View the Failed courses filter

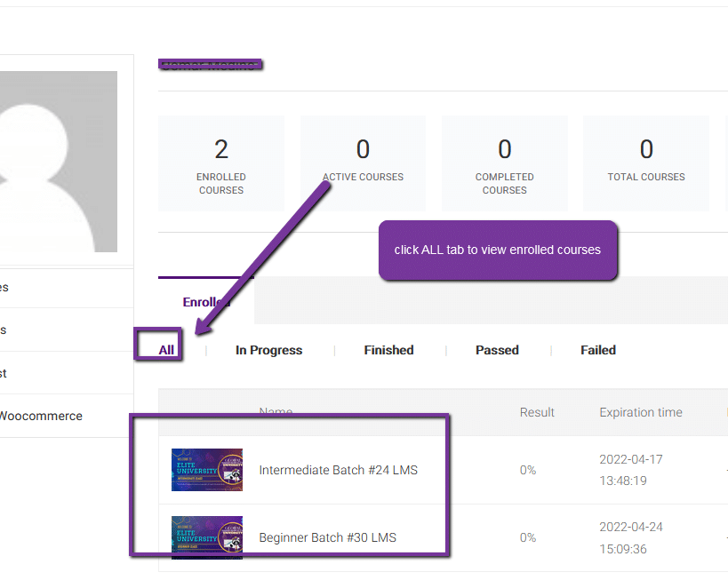598,350
